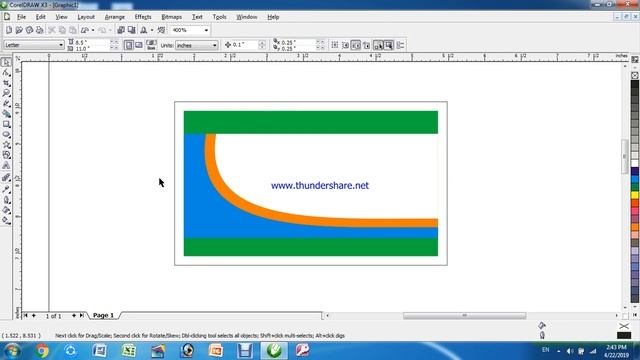This screenshot has width=640, height=360.
Task: Open the Fill tool flyout
Action: tap(6, 210)
